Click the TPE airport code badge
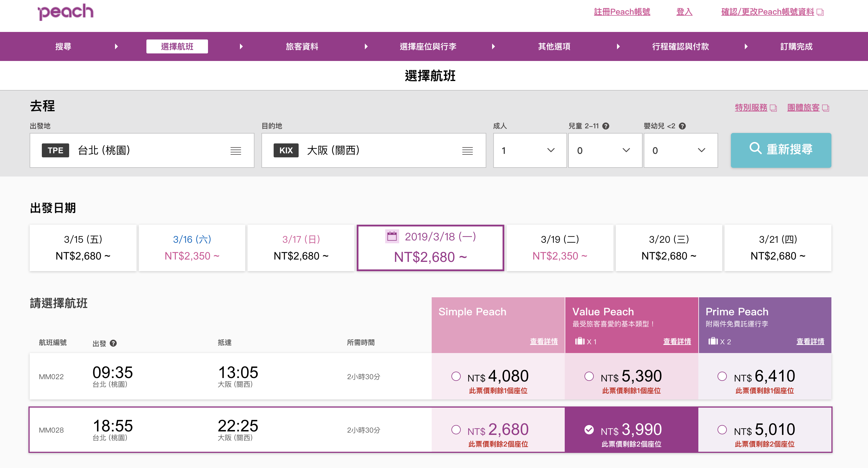 [55, 150]
